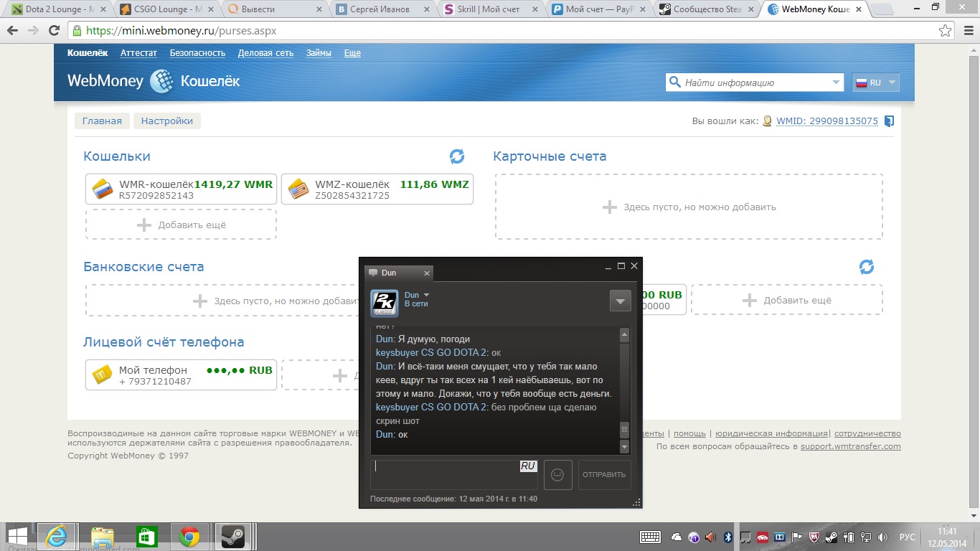Open the Безопасность menu item

(x=197, y=53)
